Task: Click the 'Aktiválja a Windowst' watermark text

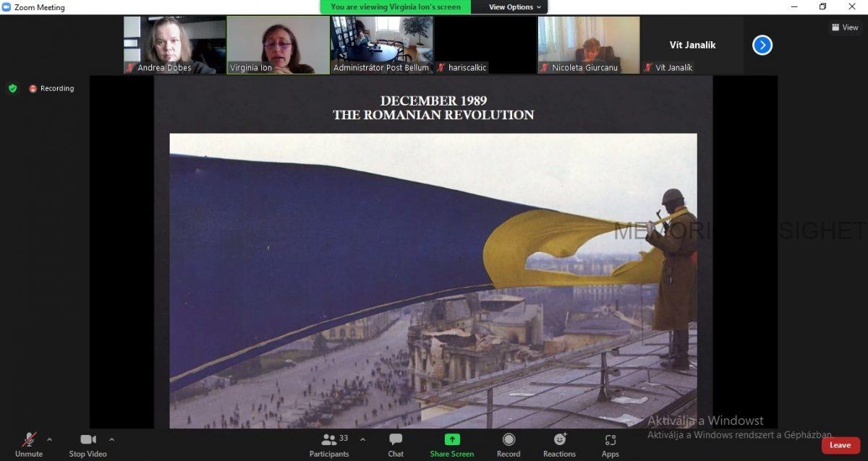Action: point(705,421)
